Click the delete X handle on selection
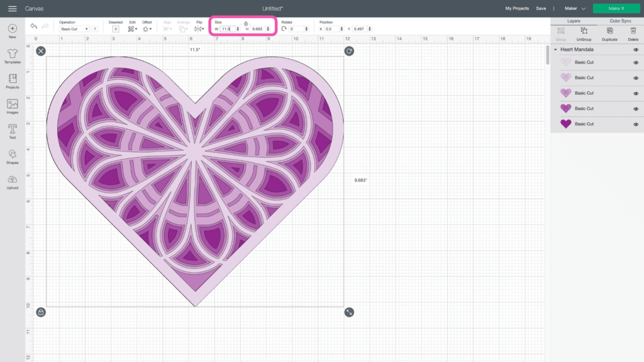The image size is (644, 362). pyautogui.click(x=41, y=51)
